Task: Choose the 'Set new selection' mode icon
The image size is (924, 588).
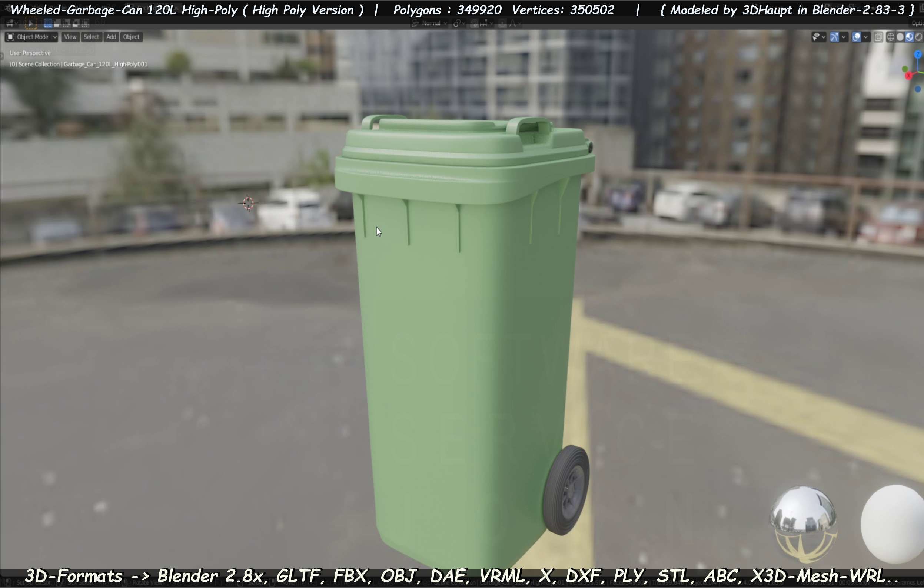Action: [x=48, y=23]
